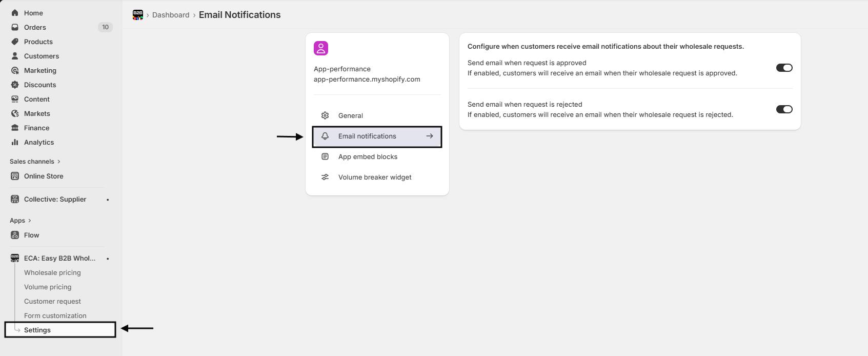Image resolution: width=868 pixels, height=356 pixels.
Task: Click the Discounts badge icon
Action: pos(15,85)
